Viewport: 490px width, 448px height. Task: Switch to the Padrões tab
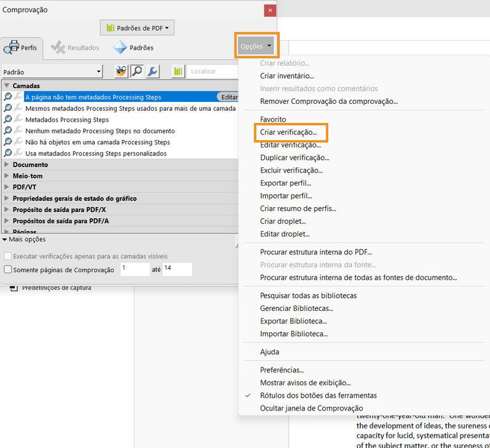[133, 48]
